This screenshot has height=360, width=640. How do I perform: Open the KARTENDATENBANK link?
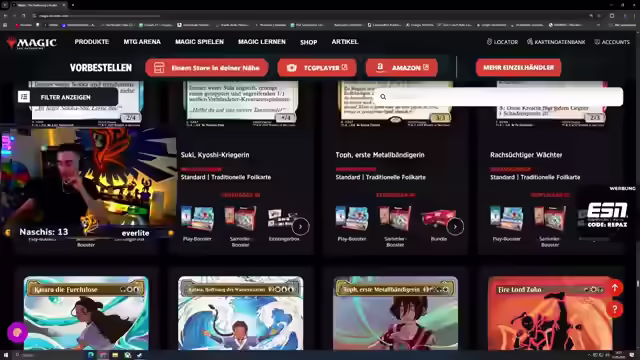tap(556, 42)
